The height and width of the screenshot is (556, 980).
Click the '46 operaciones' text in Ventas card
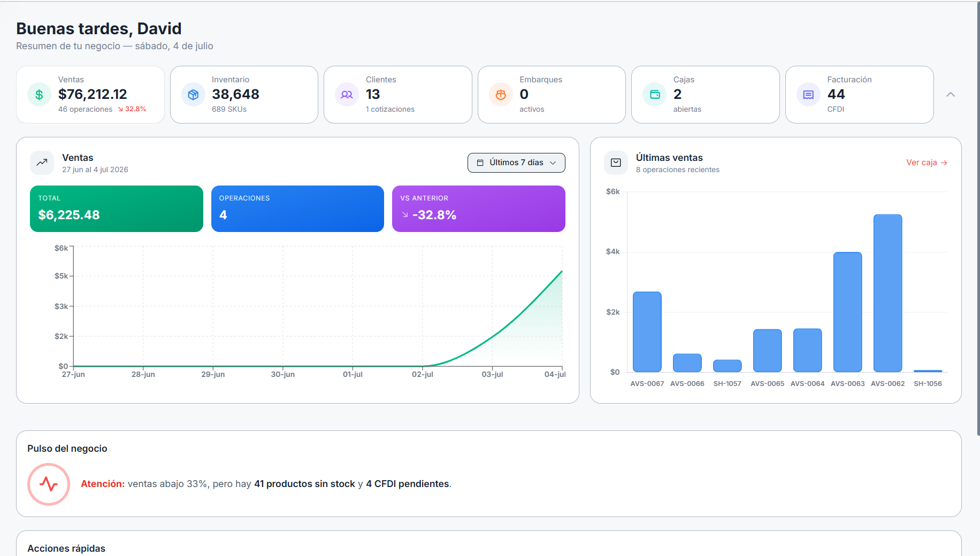tap(85, 109)
